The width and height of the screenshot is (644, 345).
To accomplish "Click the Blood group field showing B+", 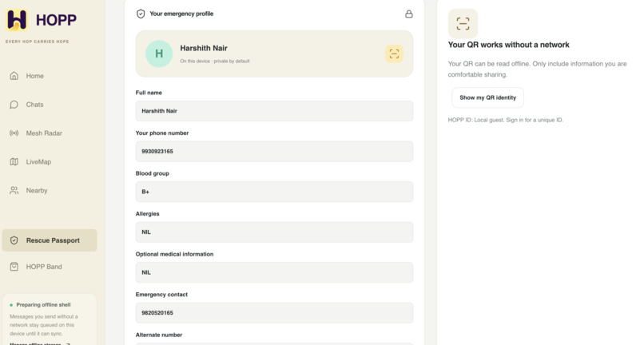I will 274,192.
